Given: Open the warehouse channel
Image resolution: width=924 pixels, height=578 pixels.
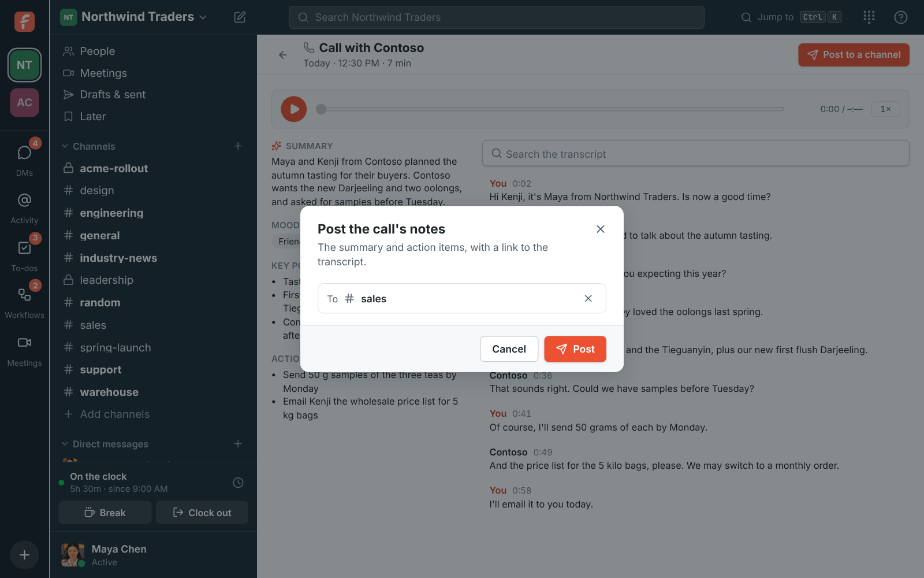Looking at the screenshot, I should point(153,392).
